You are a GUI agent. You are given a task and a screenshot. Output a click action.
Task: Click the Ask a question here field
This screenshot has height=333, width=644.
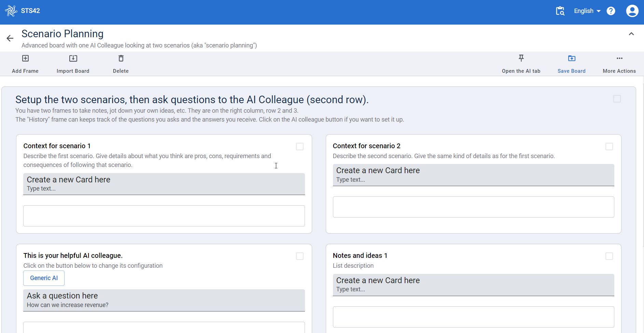click(164, 301)
